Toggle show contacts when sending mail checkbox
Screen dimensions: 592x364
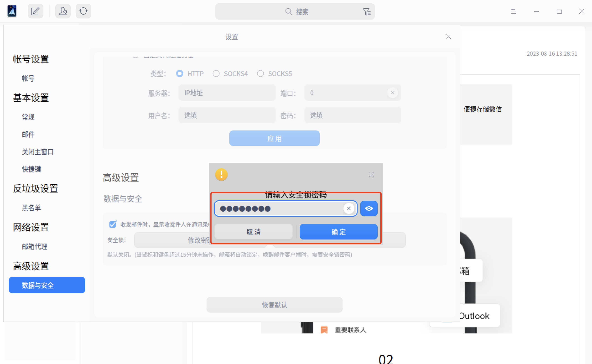[113, 224]
